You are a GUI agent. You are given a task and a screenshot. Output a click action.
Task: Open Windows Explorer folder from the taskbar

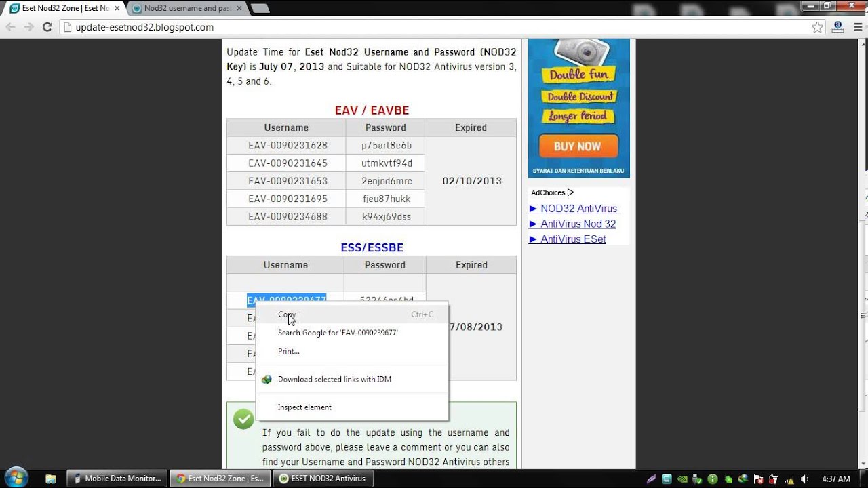[51, 479]
